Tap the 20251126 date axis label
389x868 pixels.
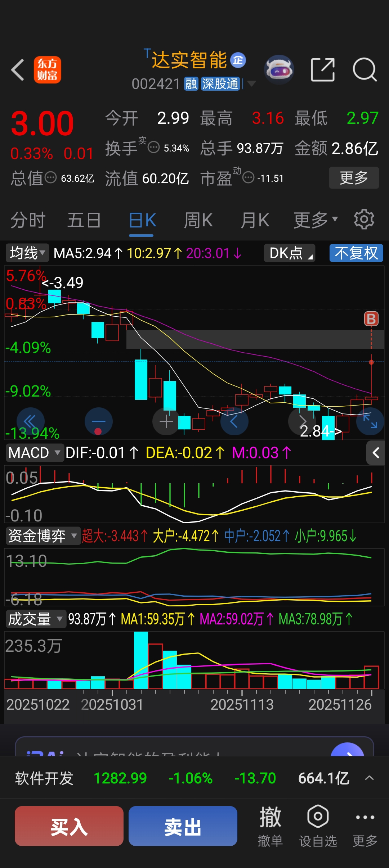340,705
